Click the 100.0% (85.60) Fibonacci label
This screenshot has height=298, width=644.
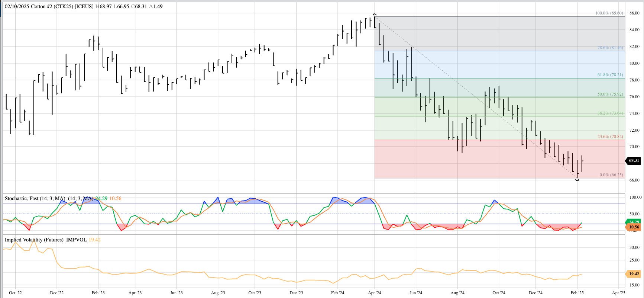609,13
